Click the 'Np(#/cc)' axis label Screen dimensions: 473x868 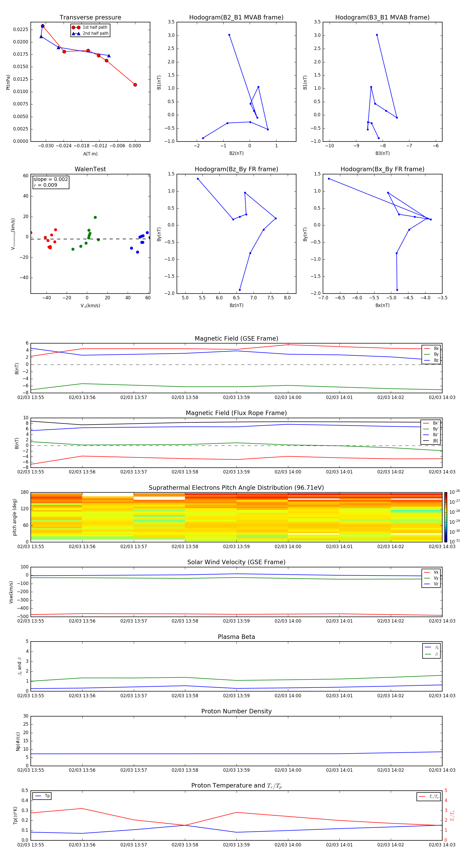tap(18, 741)
